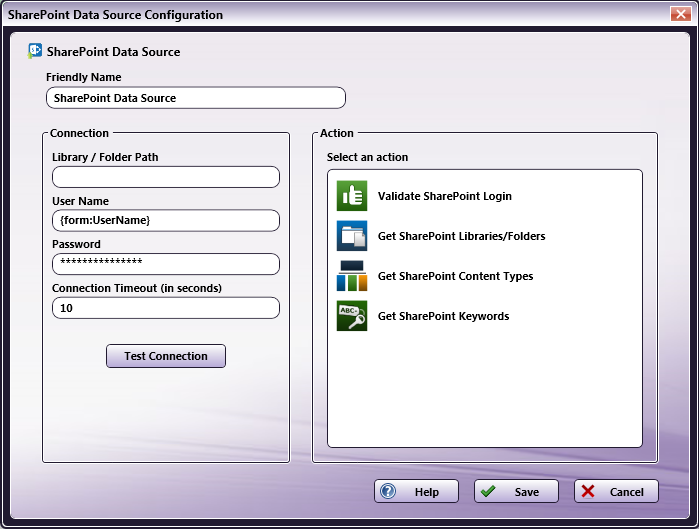Close the SharePoint Data Source Configuration window
Viewport: 699px width, 529px height.
[681, 14]
